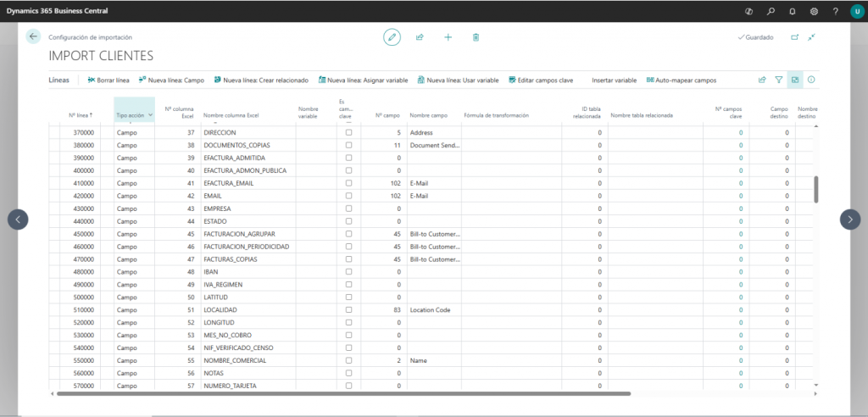
Task: Click the vertical scrollbar thumb of grid
Action: (x=815, y=189)
